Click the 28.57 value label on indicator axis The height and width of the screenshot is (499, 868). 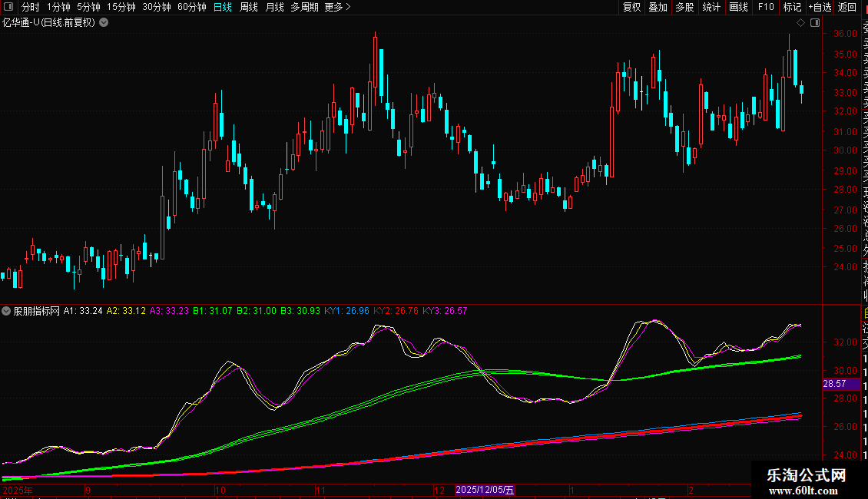coord(834,383)
